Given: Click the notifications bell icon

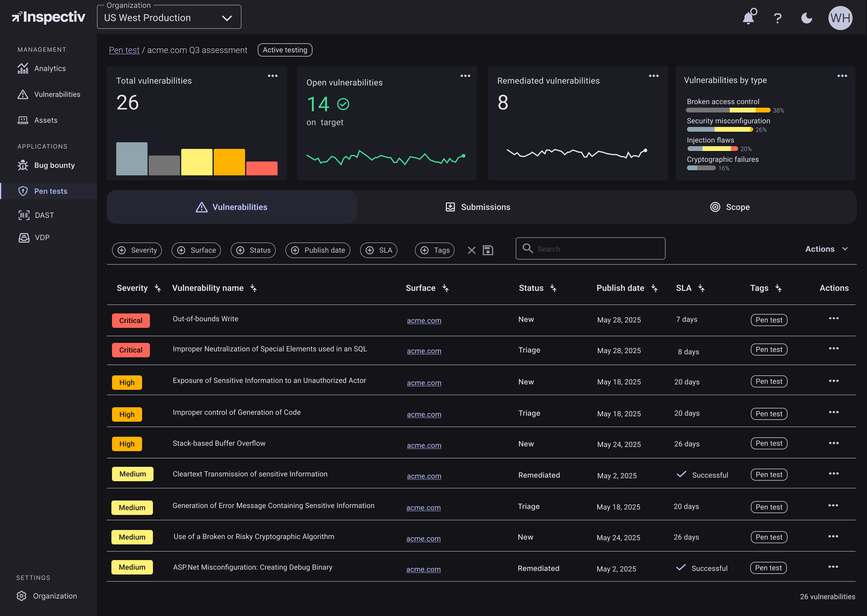Looking at the screenshot, I should (x=749, y=18).
